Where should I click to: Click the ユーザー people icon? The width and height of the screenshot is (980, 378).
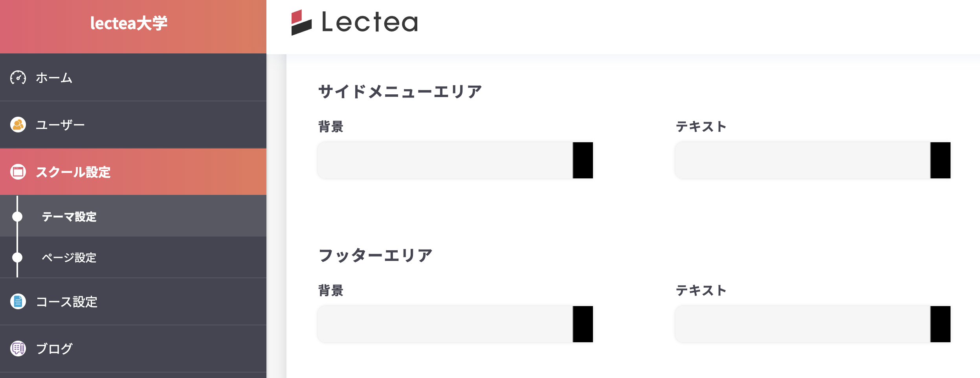pyautogui.click(x=18, y=125)
